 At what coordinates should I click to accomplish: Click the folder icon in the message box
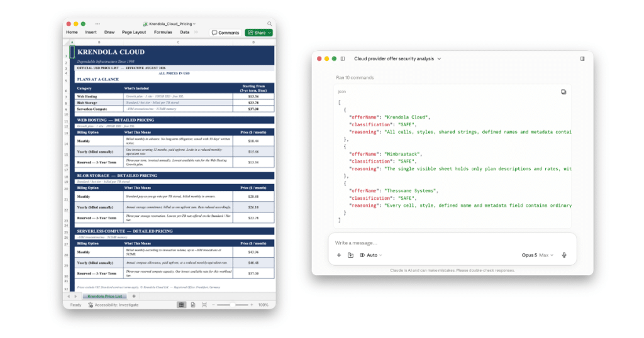350,255
